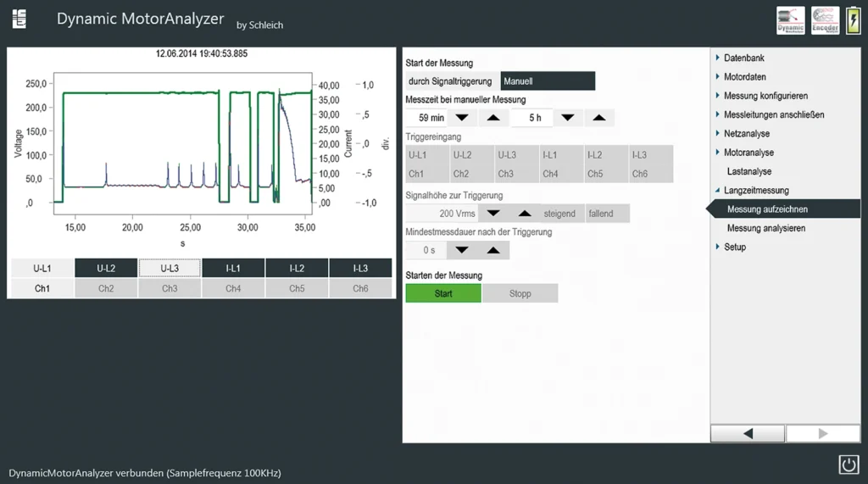Toggle the I-L1 channel trace
The width and height of the screenshot is (868, 484).
233,269
